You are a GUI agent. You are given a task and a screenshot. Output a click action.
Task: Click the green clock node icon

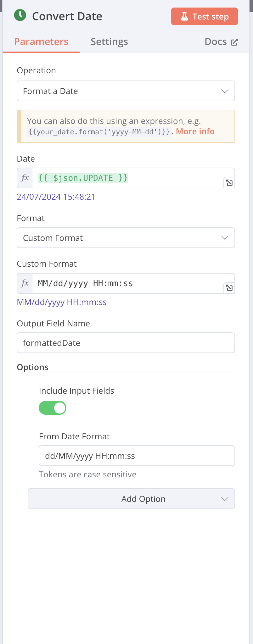click(x=20, y=15)
